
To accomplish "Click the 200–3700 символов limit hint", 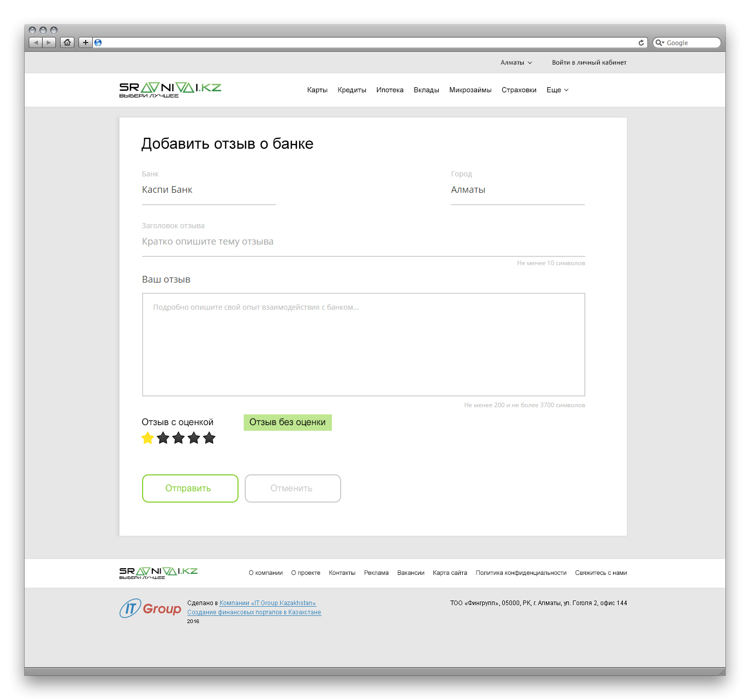I will pyautogui.click(x=525, y=405).
